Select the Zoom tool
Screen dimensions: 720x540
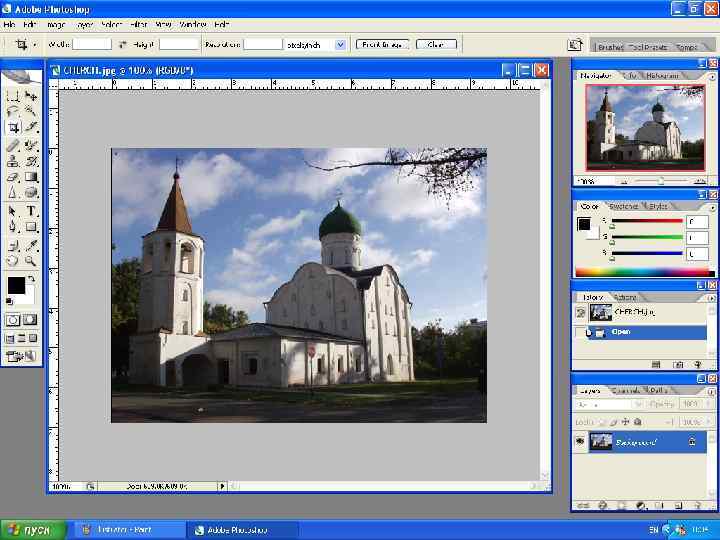pos(31,261)
